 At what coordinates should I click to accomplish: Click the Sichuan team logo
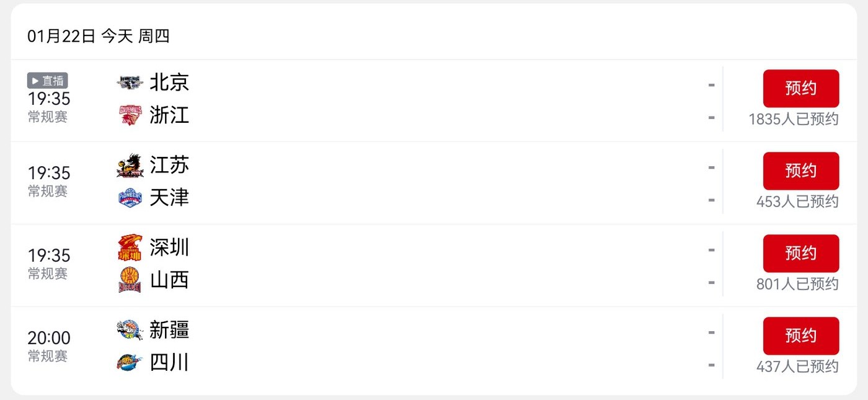point(130,362)
